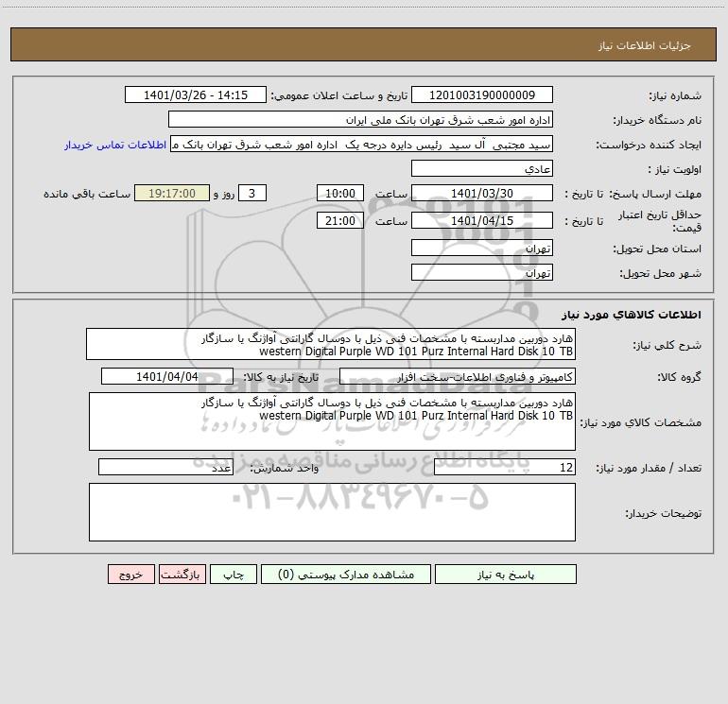Click the اطلاعات کالاهای مورد نیاز section heading

click(x=631, y=315)
